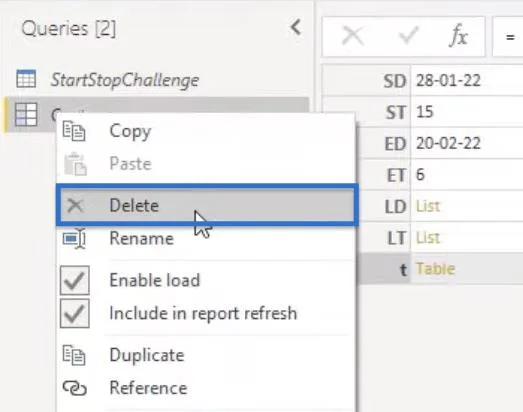Screen dimensions: 523x412
Task: Select the StartStopChallenge query
Action: 124,80
